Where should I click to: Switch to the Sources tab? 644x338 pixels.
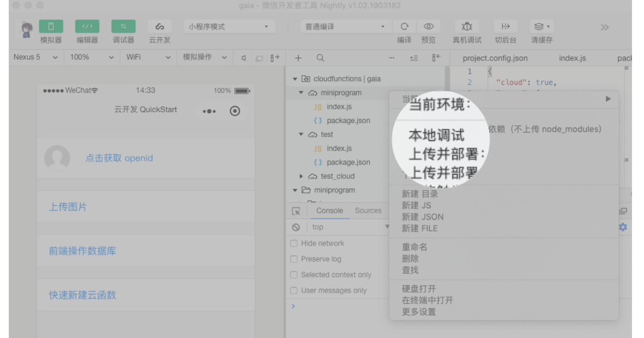pyautogui.click(x=368, y=210)
